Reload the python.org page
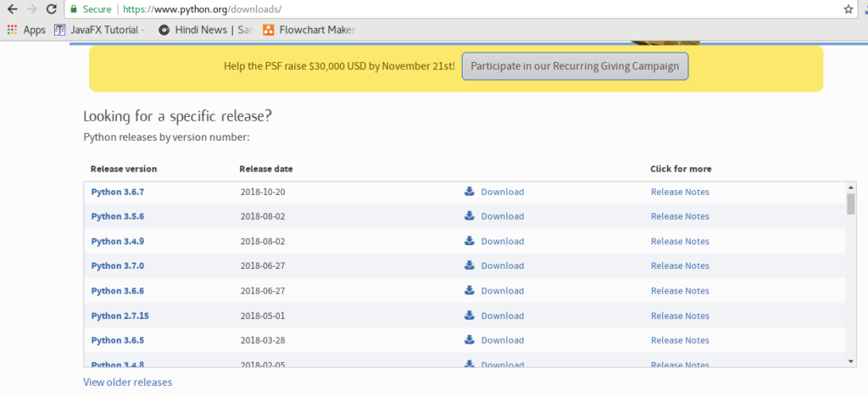The height and width of the screenshot is (397, 868). (x=52, y=9)
